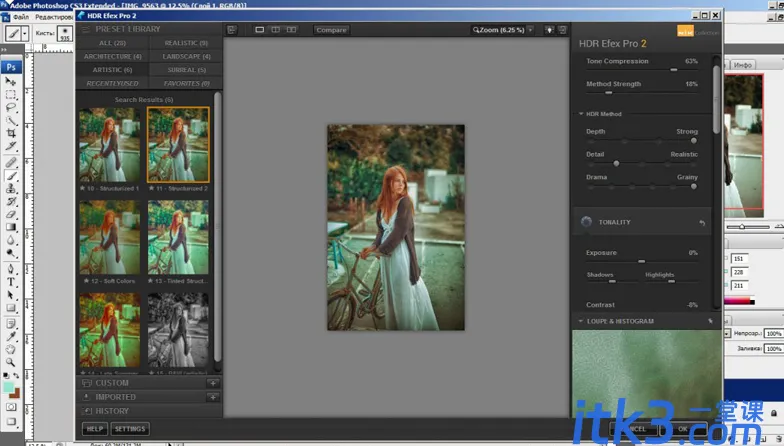
Task: Open the Settings button
Action: [130, 429]
